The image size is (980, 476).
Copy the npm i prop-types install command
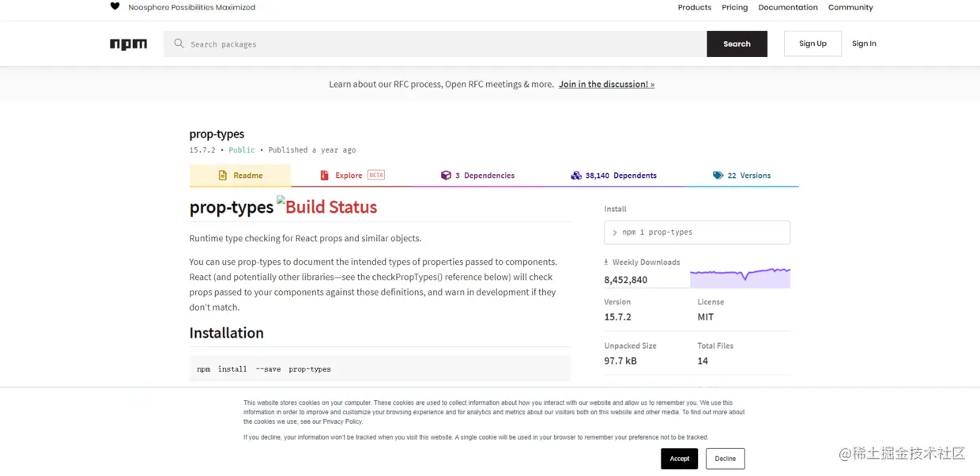point(697,232)
